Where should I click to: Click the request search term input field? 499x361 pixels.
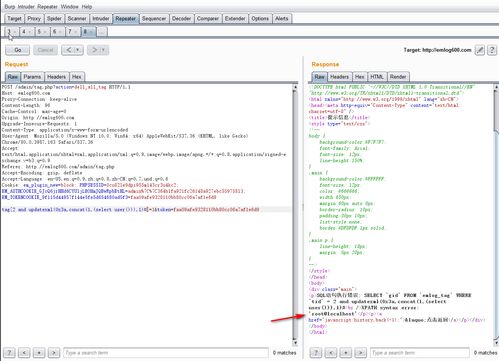(166, 352)
